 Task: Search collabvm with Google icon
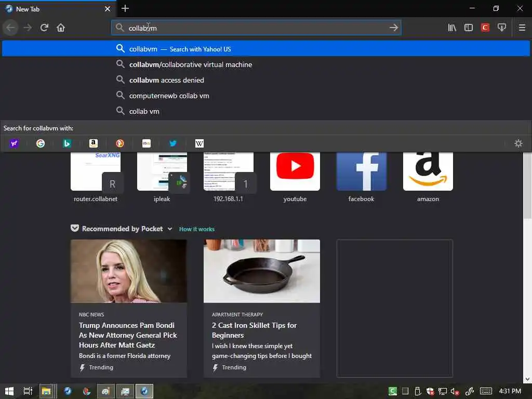click(x=41, y=143)
